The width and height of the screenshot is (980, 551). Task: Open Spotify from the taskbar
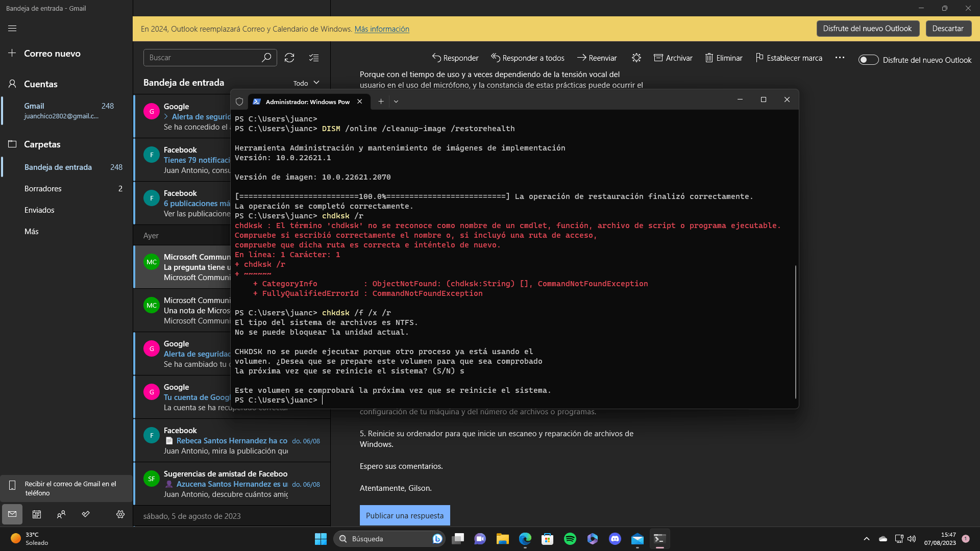click(x=570, y=539)
